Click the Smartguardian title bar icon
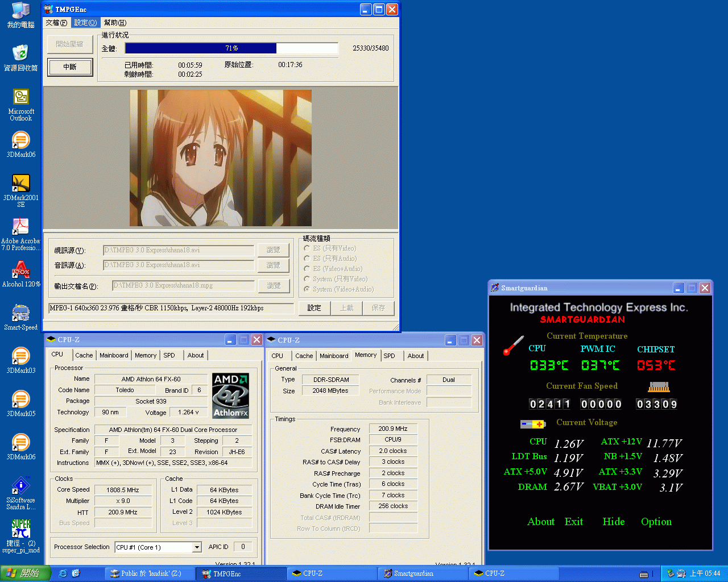728x582 pixels. pyautogui.click(x=495, y=288)
